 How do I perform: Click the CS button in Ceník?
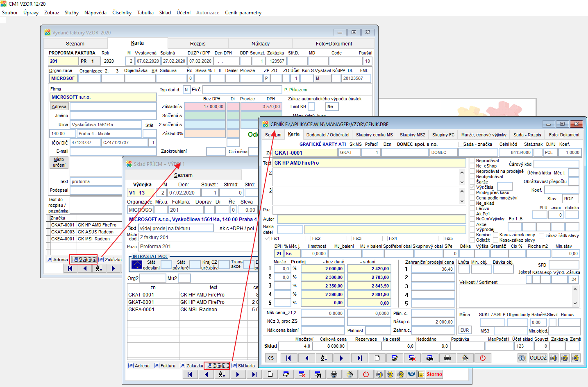271,358
